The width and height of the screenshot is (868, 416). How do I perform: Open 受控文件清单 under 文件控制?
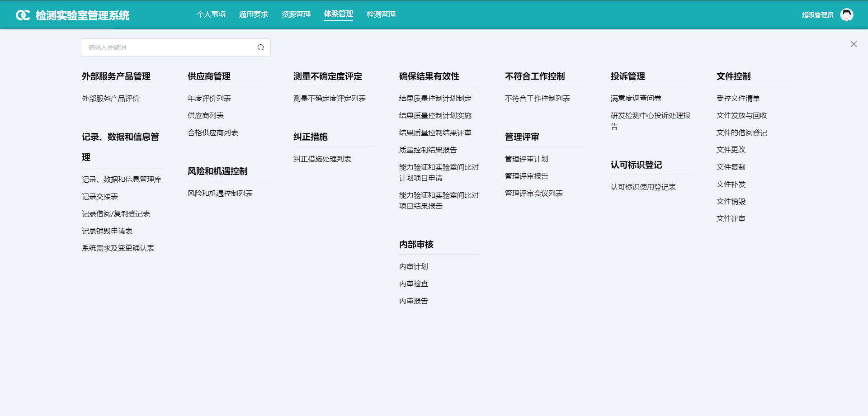click(738, 99)
